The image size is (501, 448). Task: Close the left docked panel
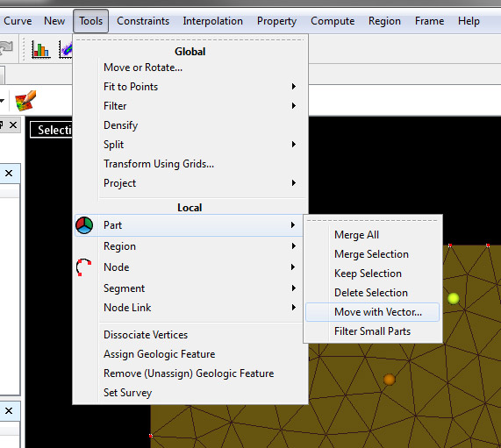(x=13, y=124)
